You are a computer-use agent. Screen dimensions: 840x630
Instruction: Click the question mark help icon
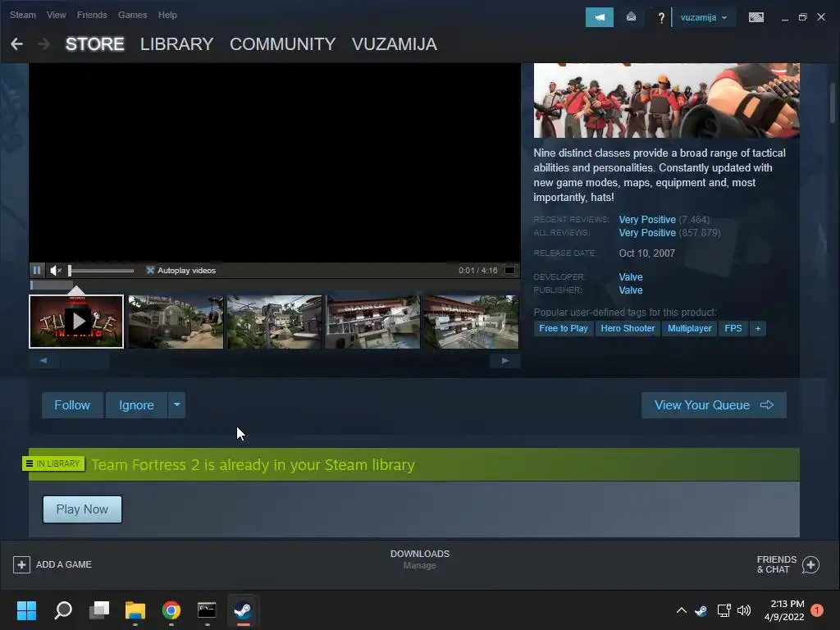point(661,18)
